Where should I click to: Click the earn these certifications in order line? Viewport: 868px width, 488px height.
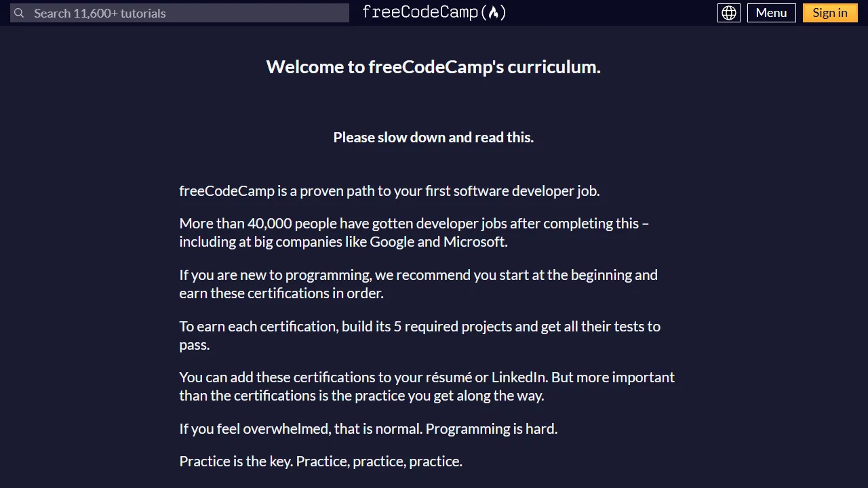point(281,293)
